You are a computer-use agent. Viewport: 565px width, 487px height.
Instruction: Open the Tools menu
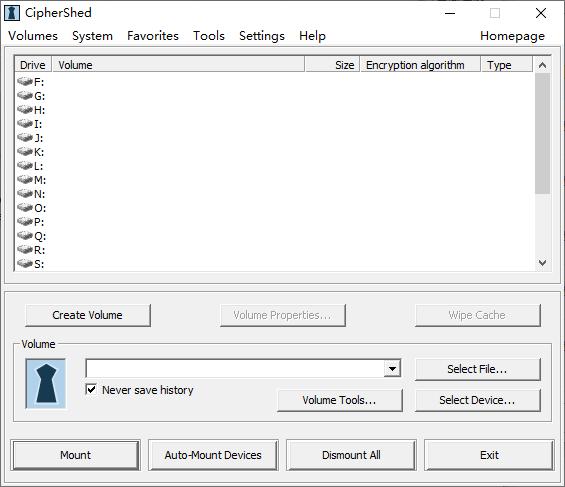click(209, 36)
